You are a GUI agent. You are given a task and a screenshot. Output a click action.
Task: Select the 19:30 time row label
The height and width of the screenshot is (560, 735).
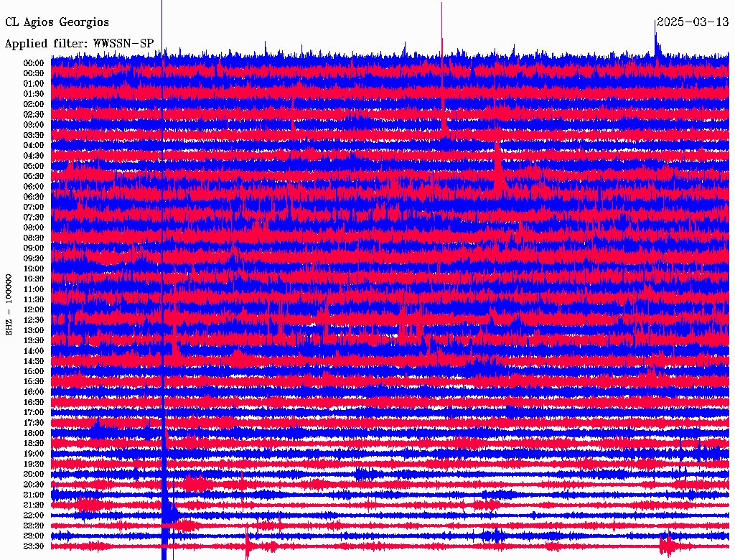pos(34,464)
